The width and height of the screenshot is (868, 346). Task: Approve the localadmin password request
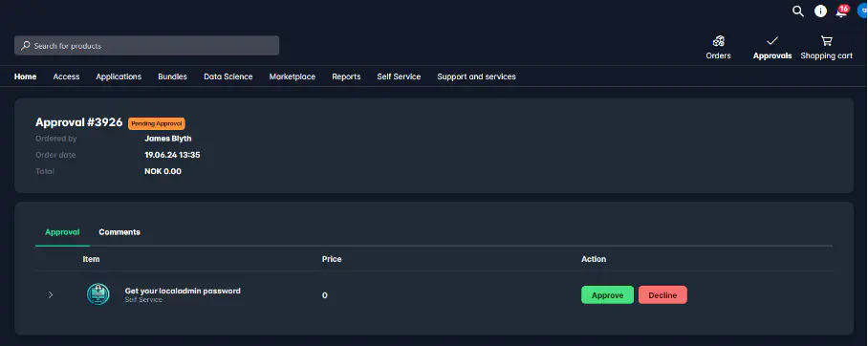(x=607, y=295)
